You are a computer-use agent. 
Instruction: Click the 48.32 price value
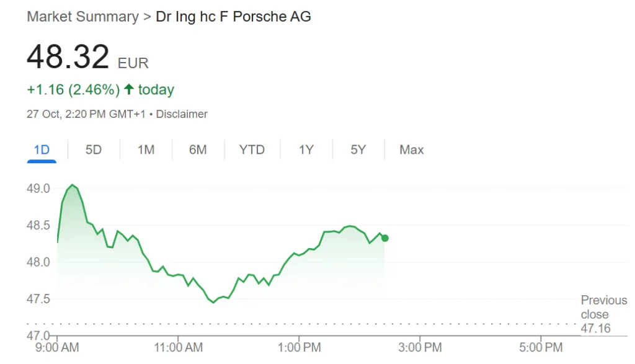pos(68,57)
